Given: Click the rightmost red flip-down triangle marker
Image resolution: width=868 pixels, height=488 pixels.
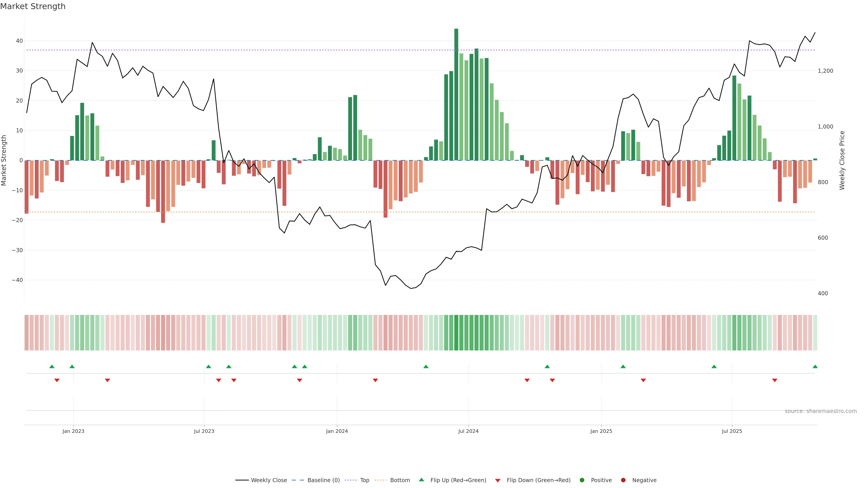Looking at the screenshot, I should click(x=775, y=380).
